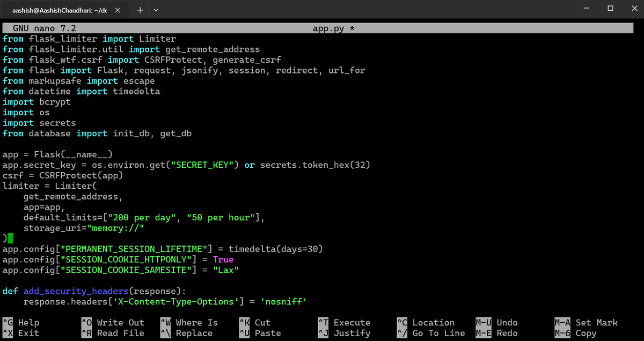Viewport: 644px width, 341px height.
Task: Click the 'app = Flask(__name__)' line
Action: coord(57,154)
